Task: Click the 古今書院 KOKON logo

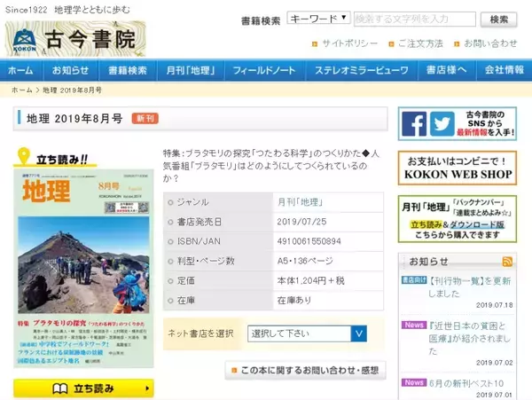Action: 75,39
